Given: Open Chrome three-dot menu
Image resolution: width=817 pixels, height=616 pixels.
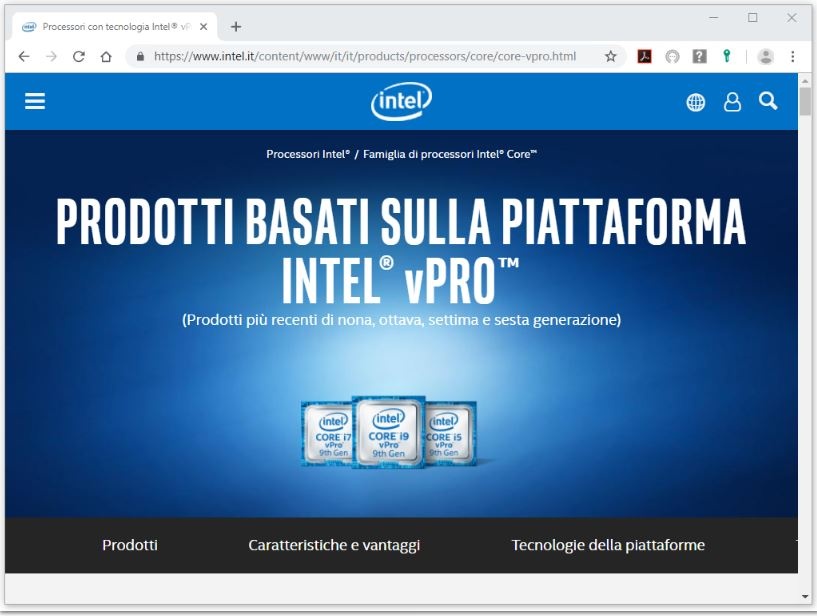Looking at the screenshot, I should (793, 57).
